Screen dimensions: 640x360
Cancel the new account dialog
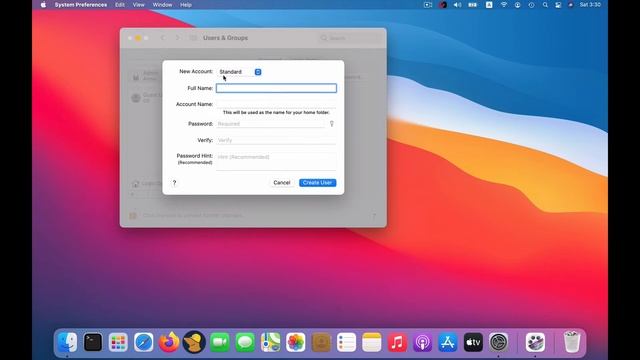[282, 182]
